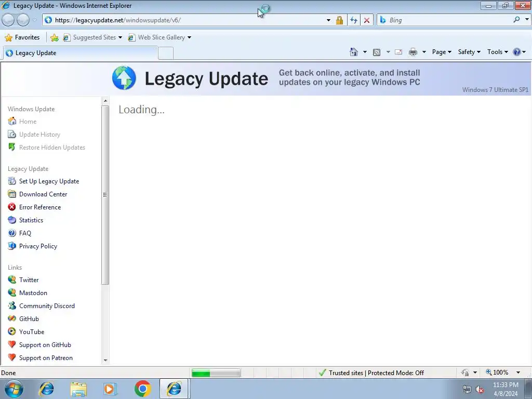This screenshot has height=399, width=532.
Task: Click the RSS feeds toolbar icon
Action: pos(377,52)
